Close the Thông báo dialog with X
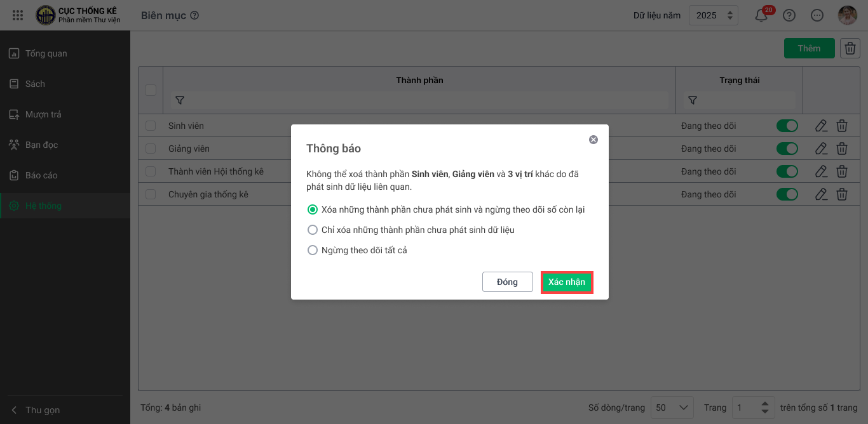 coord(593,140)
